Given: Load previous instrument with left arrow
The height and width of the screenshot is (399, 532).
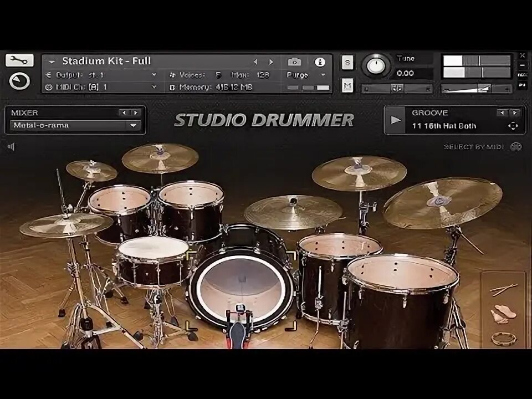Looking at the screenshot, I should [255, 62].
